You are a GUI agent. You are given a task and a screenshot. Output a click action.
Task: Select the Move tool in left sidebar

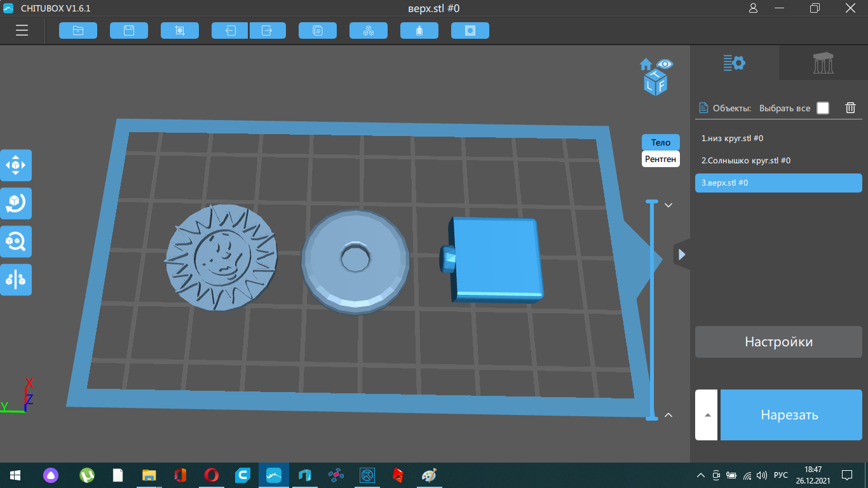coord(16,165)
